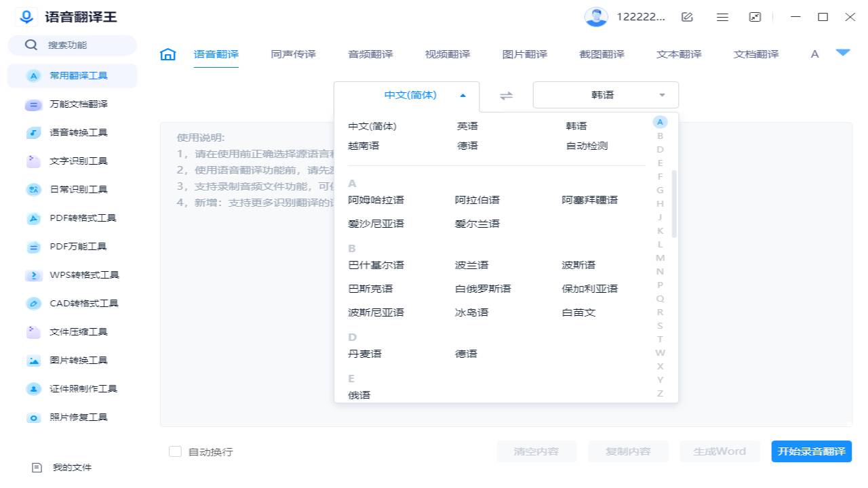
Task: Open the font size dropdown after the A
Action: coord(843,54)
